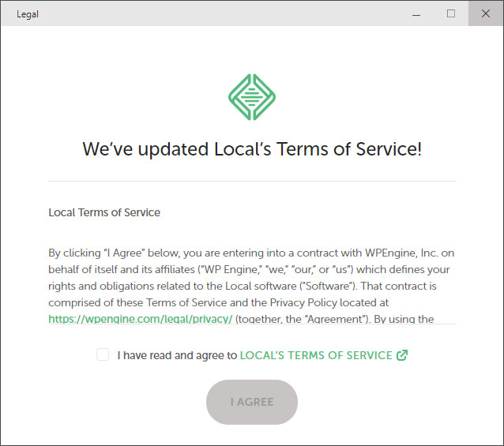This screenshot has height=446, width=504.
Task: Open the wpengine.com/legal/privacy link
Action: (x=141, y=319)
